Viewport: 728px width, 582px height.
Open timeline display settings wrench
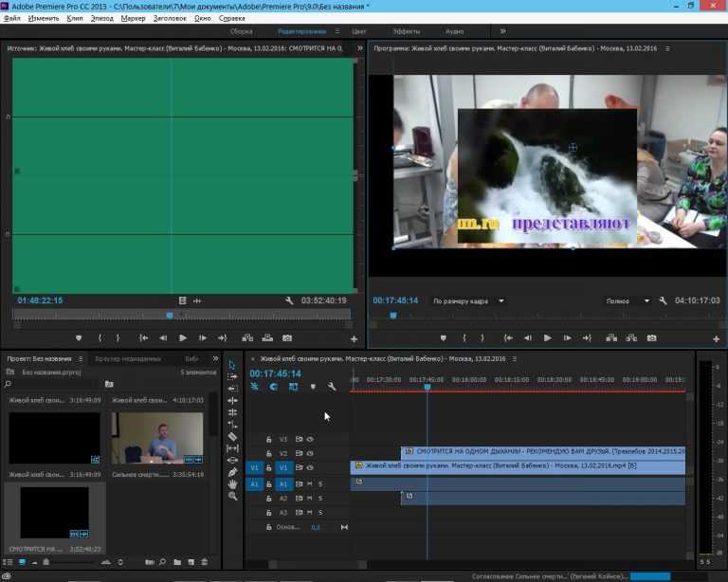click(x=332, y=386)
